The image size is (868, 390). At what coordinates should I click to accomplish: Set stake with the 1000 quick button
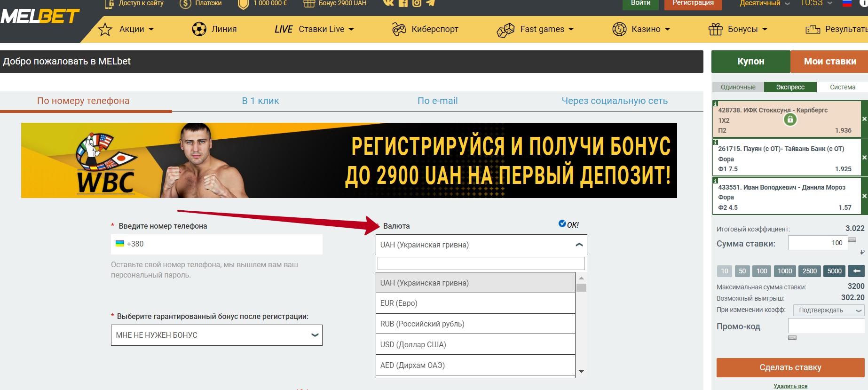coord(785,271)
